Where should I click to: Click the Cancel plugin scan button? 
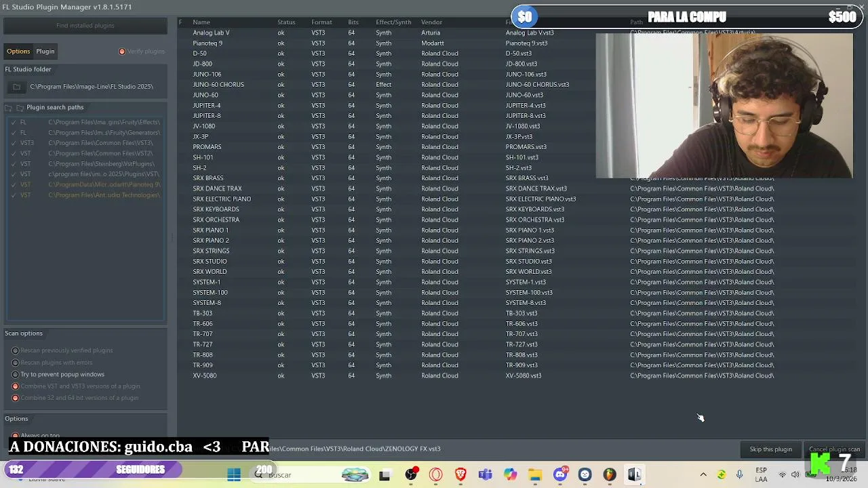[834, 449]
